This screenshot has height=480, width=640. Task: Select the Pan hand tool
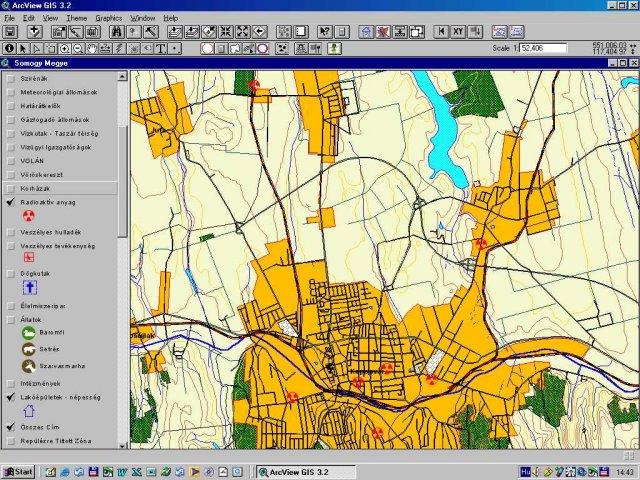[x=93, y=47]
